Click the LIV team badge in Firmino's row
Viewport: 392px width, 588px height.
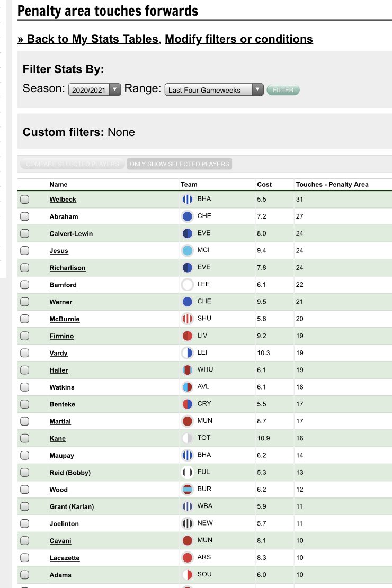[x=188, y=336]
